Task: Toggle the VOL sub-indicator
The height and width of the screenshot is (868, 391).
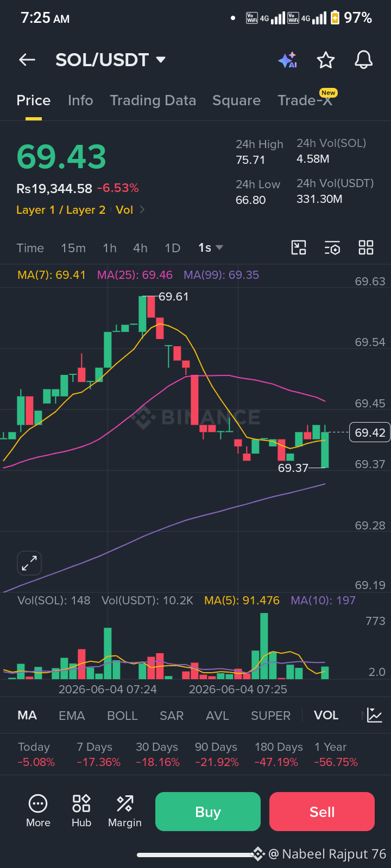Action: 326,715
